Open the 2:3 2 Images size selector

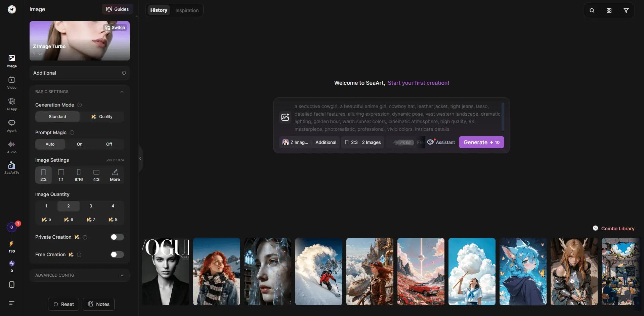tap(363, 142)
